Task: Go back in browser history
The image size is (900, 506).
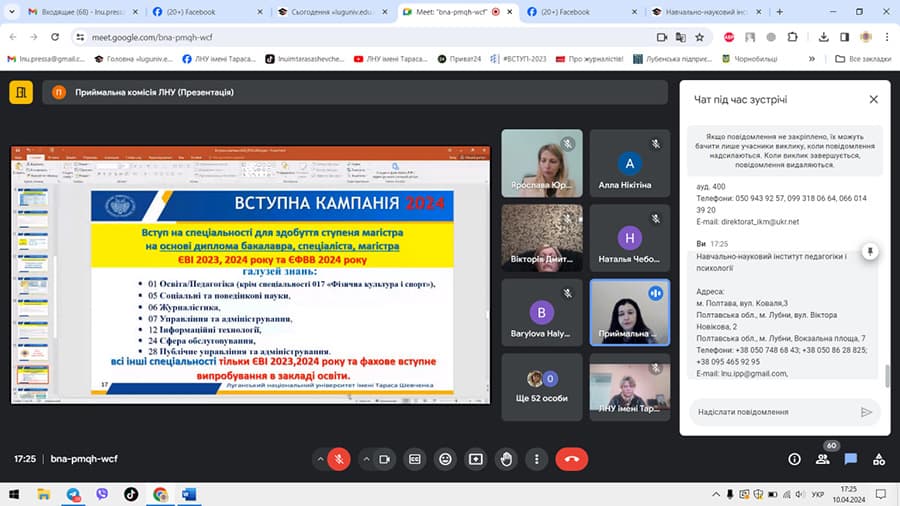Action: coord(13,37)
